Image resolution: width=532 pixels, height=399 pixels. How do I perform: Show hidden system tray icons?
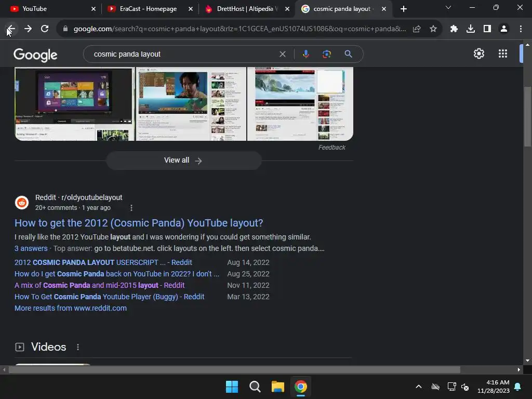419,387
